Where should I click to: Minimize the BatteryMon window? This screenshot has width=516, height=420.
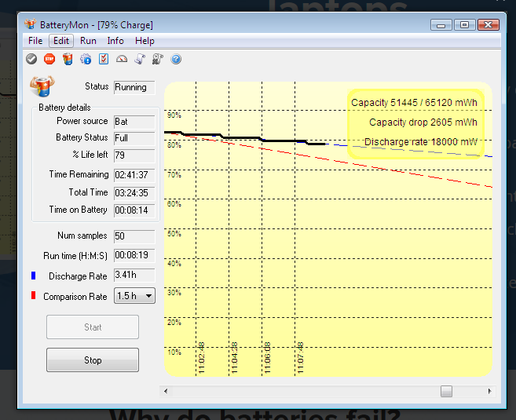pyautogui.click(x=441, y=25)
